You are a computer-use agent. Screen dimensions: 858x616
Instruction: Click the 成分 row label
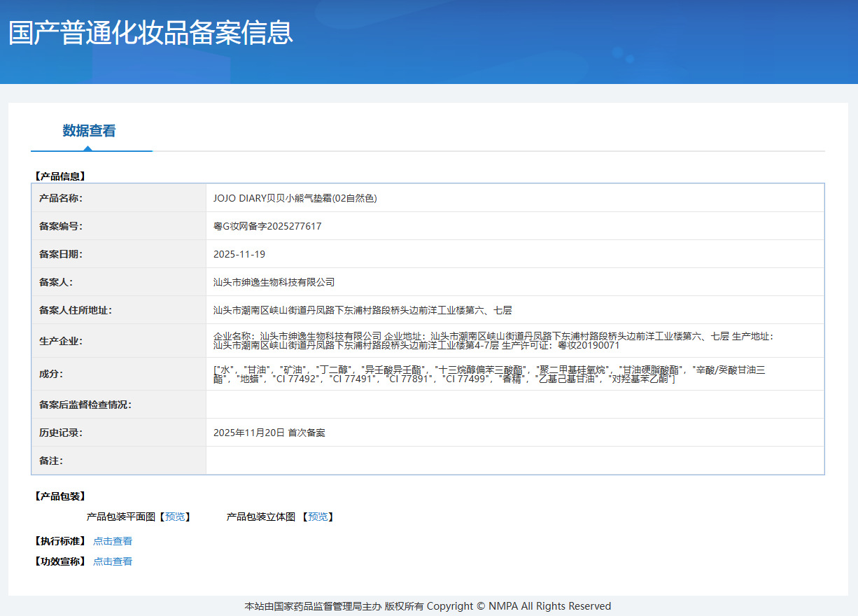(51, 374)
